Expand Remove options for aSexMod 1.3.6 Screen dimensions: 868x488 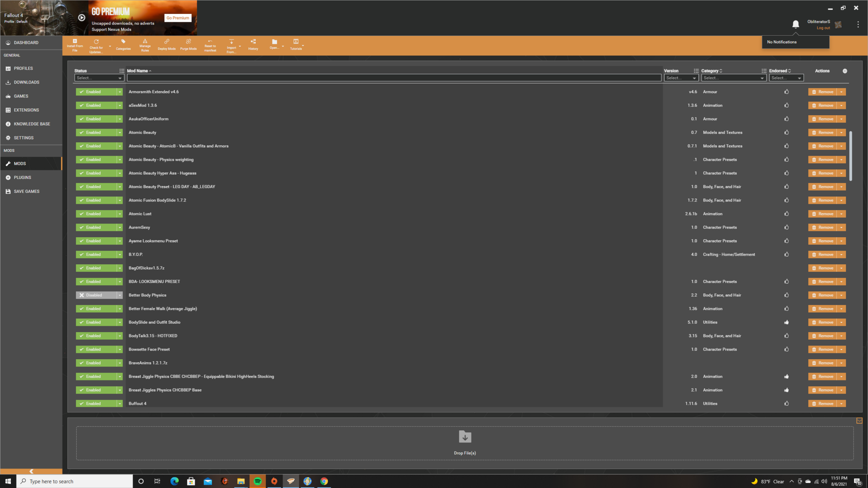[x=841, y=105]
